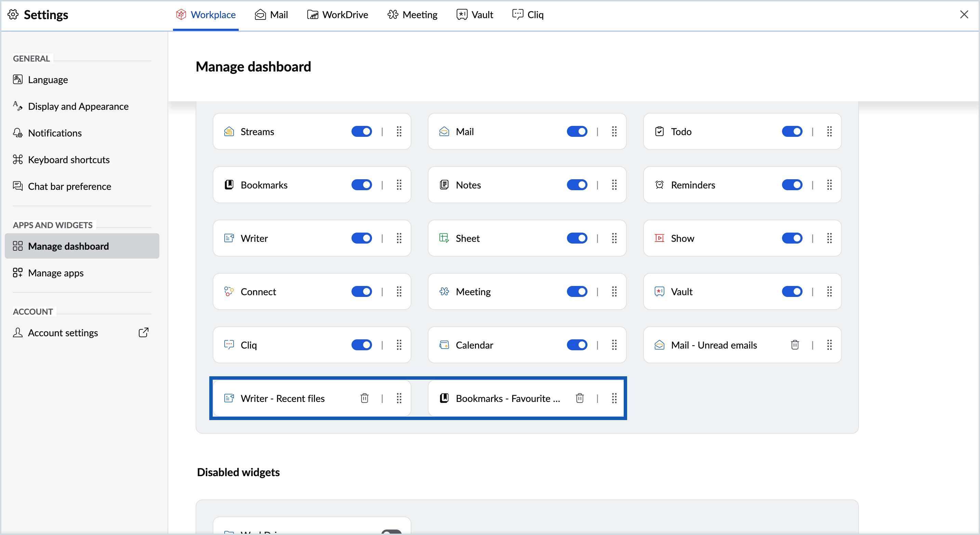Viewport: 980px width, 535px height.
Task: Toggle the Reminders widget
Action: tap(792, 185)
